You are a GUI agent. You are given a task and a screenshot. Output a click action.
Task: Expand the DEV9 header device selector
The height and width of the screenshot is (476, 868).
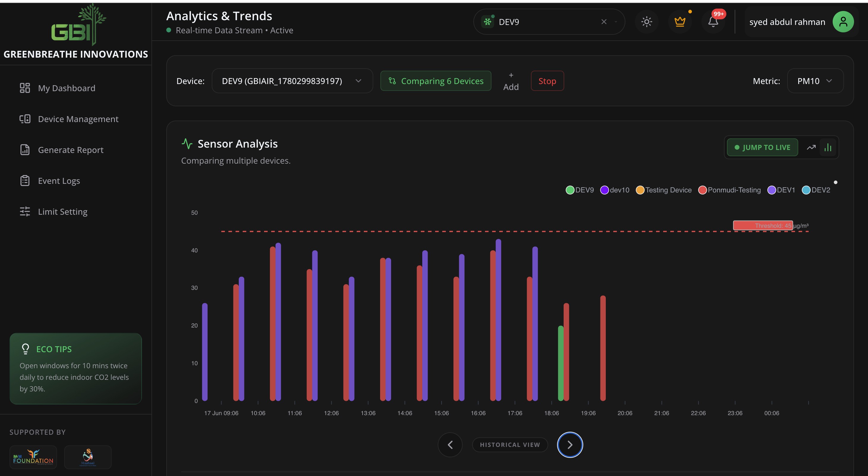(x=616, y=22)
